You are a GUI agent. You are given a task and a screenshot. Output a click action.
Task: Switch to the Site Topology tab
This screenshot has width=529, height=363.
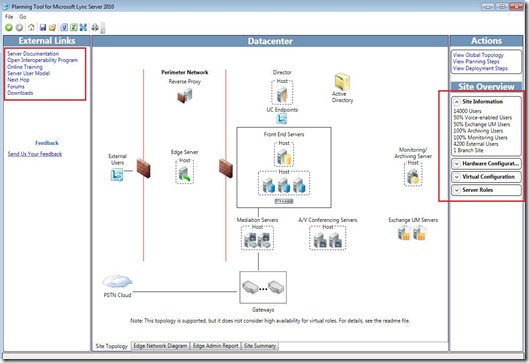click(111, 346)
